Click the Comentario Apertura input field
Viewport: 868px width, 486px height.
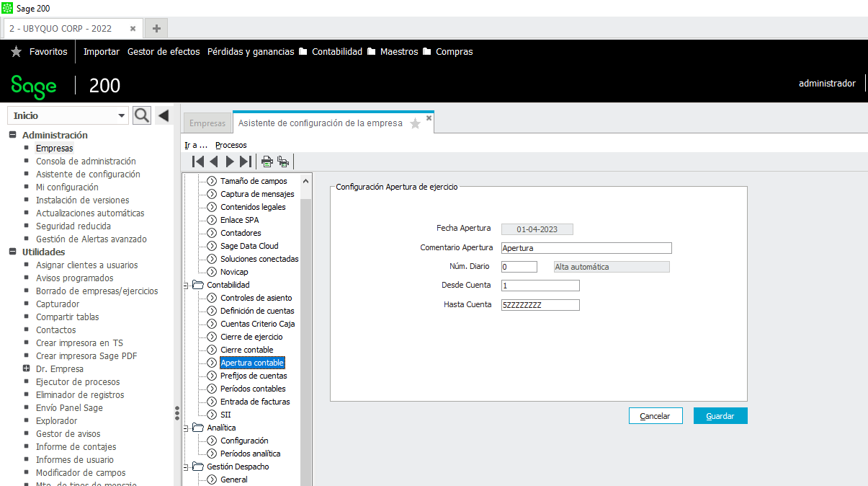pos(586,248)
